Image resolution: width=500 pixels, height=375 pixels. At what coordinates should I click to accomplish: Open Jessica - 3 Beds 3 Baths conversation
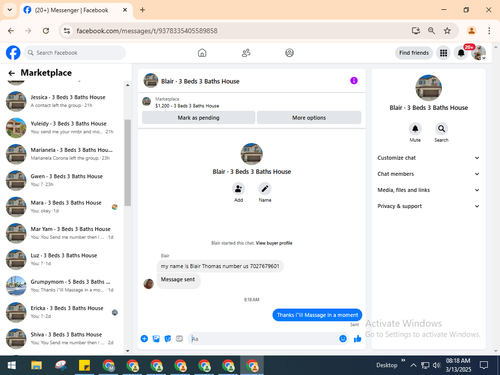63,101
